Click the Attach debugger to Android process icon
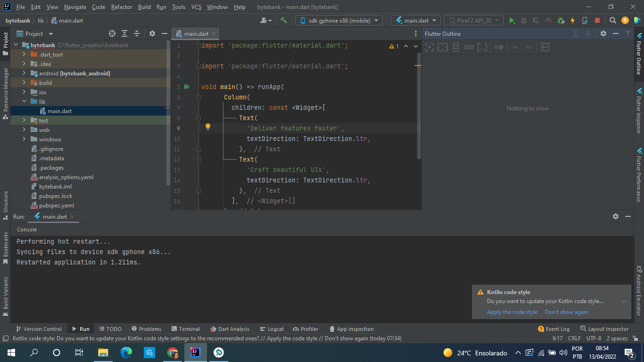This screenshot has height=362, width=644. (x=561, y=20)
